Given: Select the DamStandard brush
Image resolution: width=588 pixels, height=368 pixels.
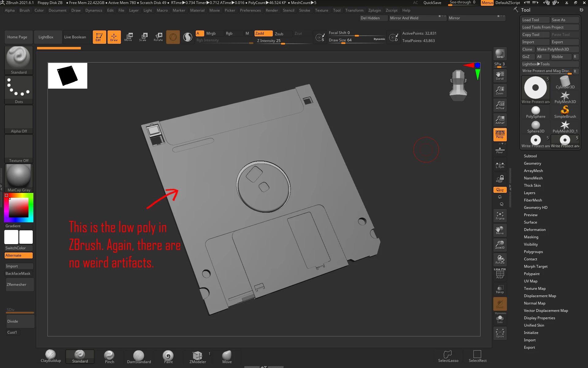Looking at the screenshot, I should 139,357.
